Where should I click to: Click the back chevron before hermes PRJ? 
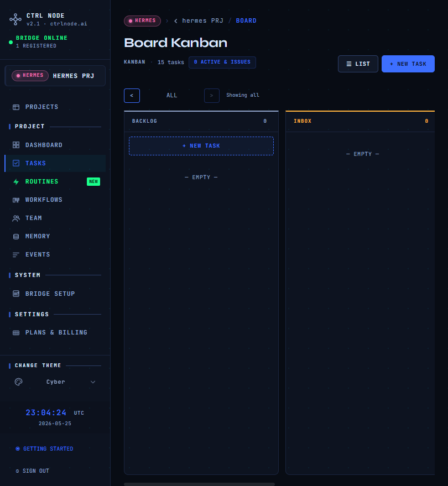(x=176, y=21)
